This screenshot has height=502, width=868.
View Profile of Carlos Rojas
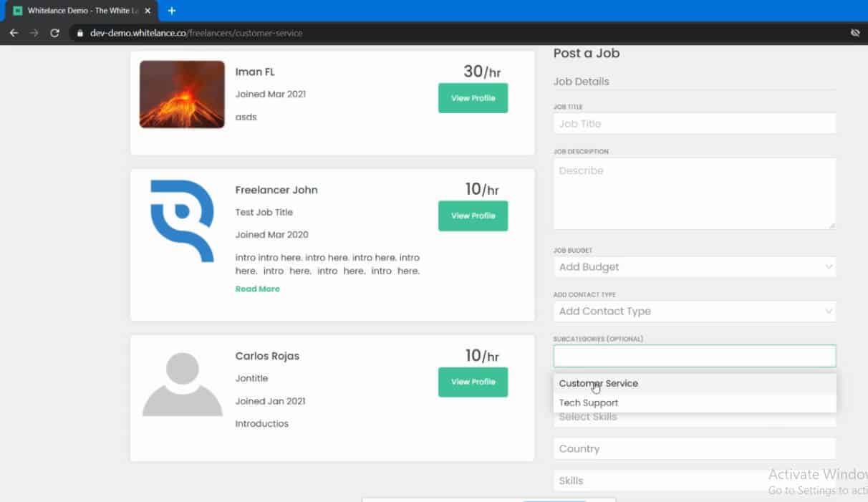[x=473, y=382]
